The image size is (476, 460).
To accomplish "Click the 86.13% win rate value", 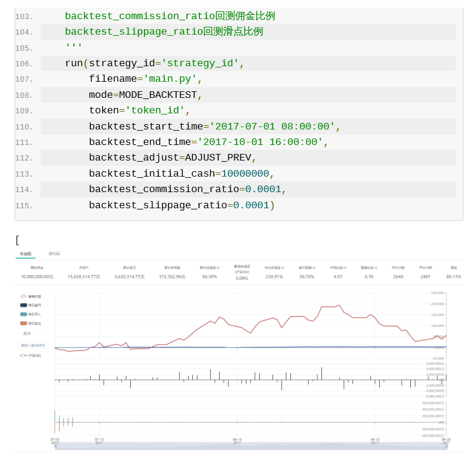I will point(453,277).
